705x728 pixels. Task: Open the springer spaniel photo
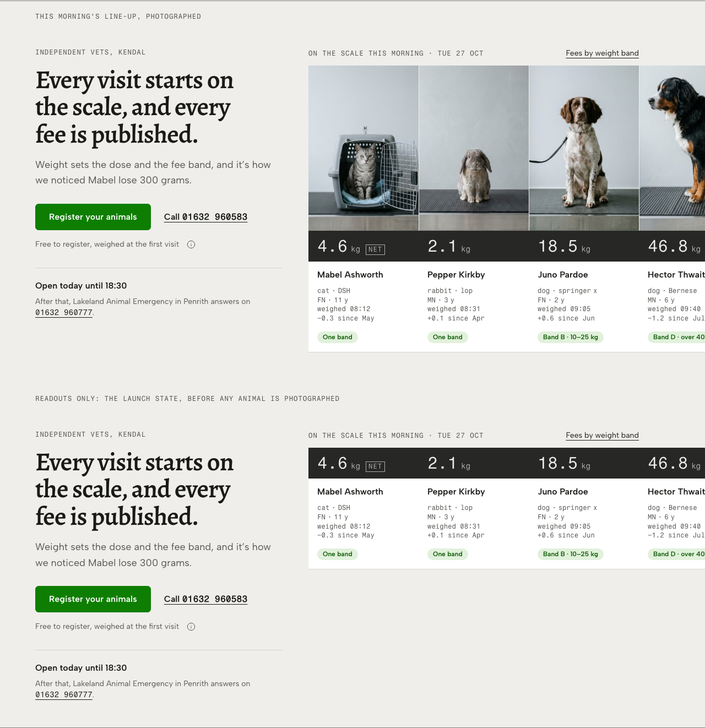[x=584, y=148]
